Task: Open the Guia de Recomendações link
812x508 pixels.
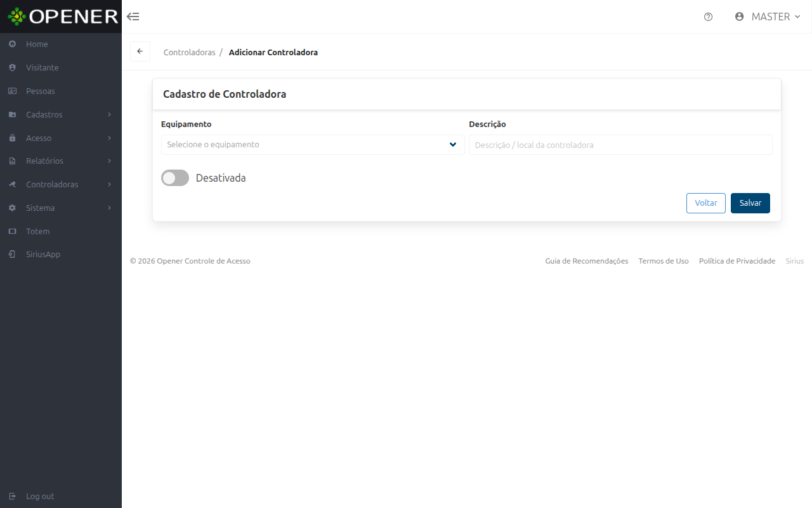Action: tap(587, 261)
